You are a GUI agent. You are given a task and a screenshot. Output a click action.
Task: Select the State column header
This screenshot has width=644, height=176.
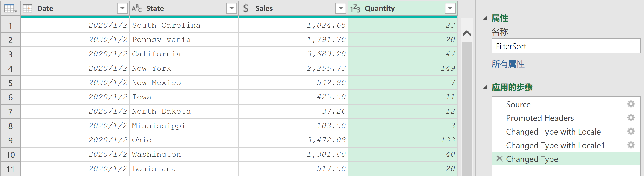(x=184, y=8)
